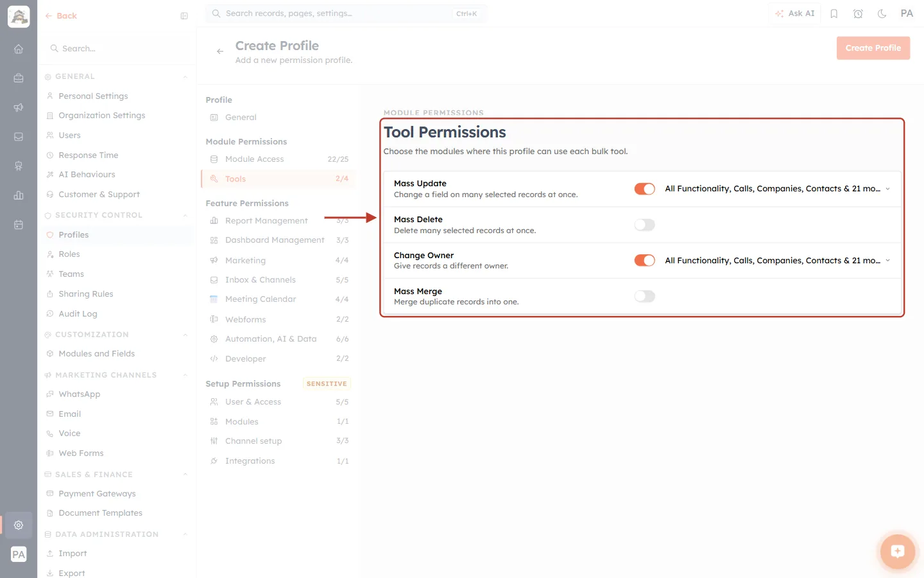Click the back arrow beside Create Profile

220,51
